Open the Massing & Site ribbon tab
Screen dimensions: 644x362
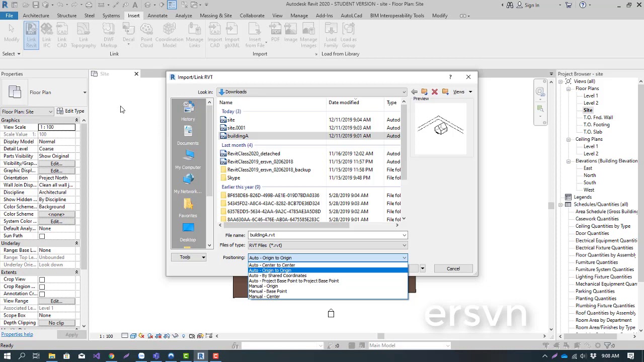[x=216, y=16]
